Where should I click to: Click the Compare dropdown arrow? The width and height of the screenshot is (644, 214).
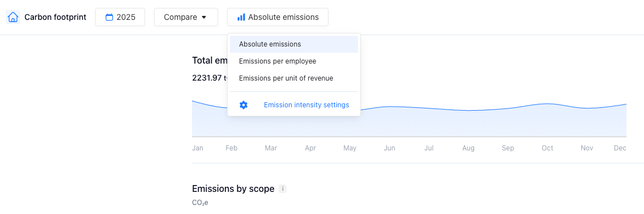pyautogui.click(x=204, y=18)
